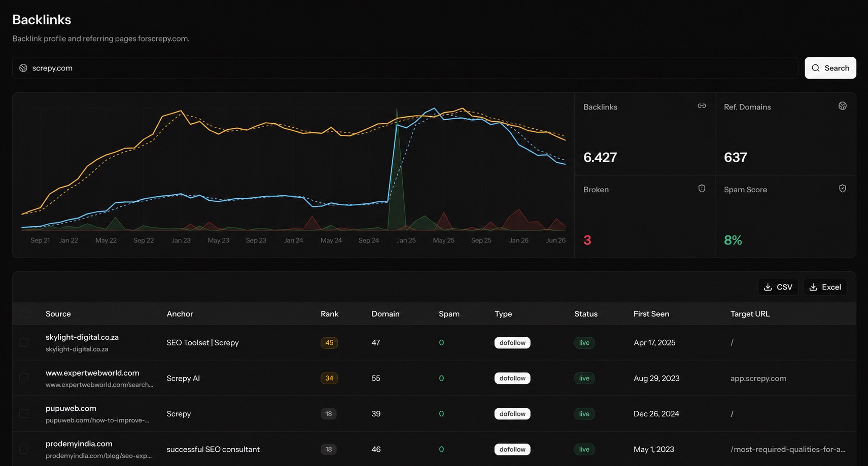
Task: Click the live status badge in prodemyindia row
Action: pyautogui.click(x=584, y=449)
